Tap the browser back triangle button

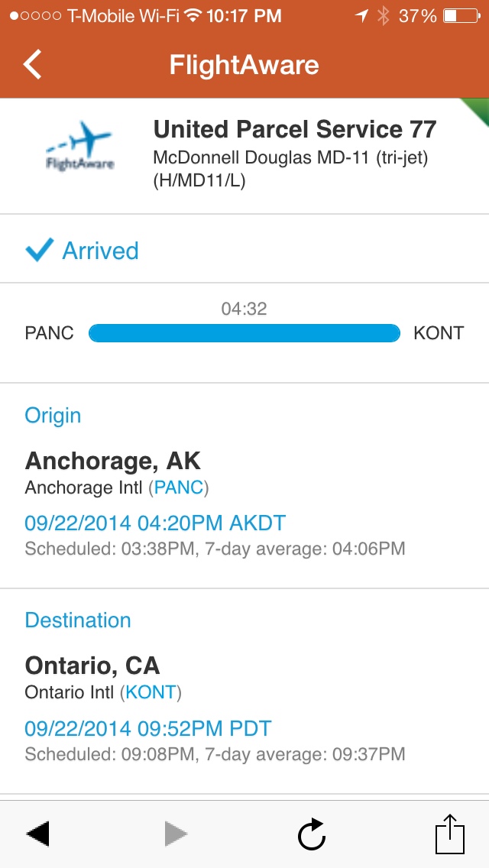pos(37,834)
